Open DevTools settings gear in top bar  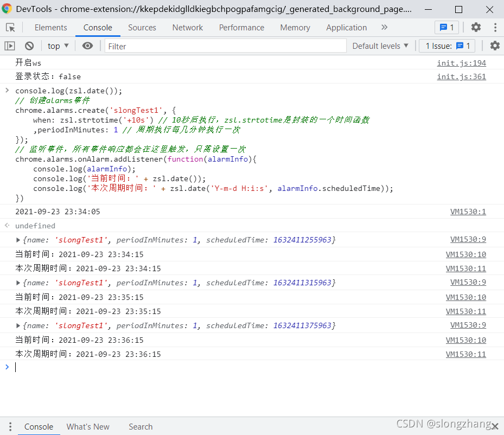[476, 27]
